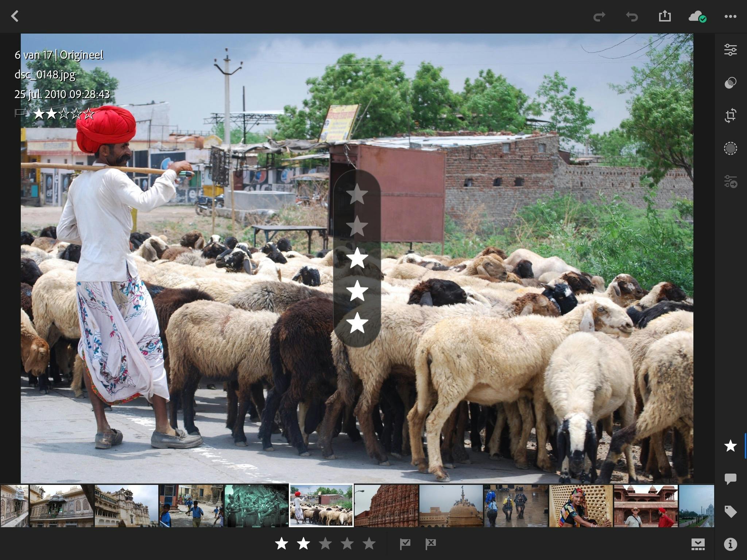Check the cloud sync status icon
This screenshot has width=747, height=560.
[x=697, y=16]
